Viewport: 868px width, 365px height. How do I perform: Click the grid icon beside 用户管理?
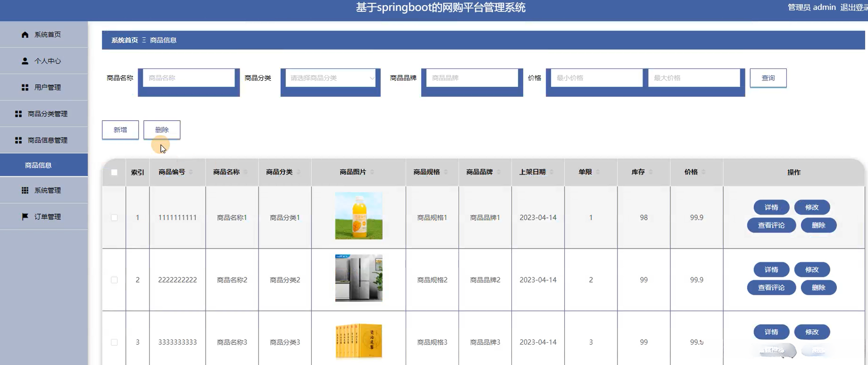point(25,87)
